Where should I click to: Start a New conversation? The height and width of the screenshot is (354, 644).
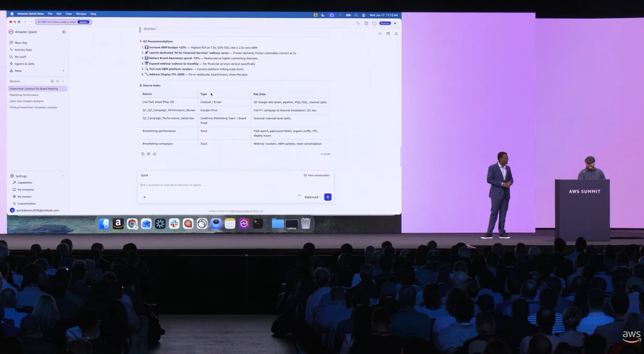coord(316,175)
